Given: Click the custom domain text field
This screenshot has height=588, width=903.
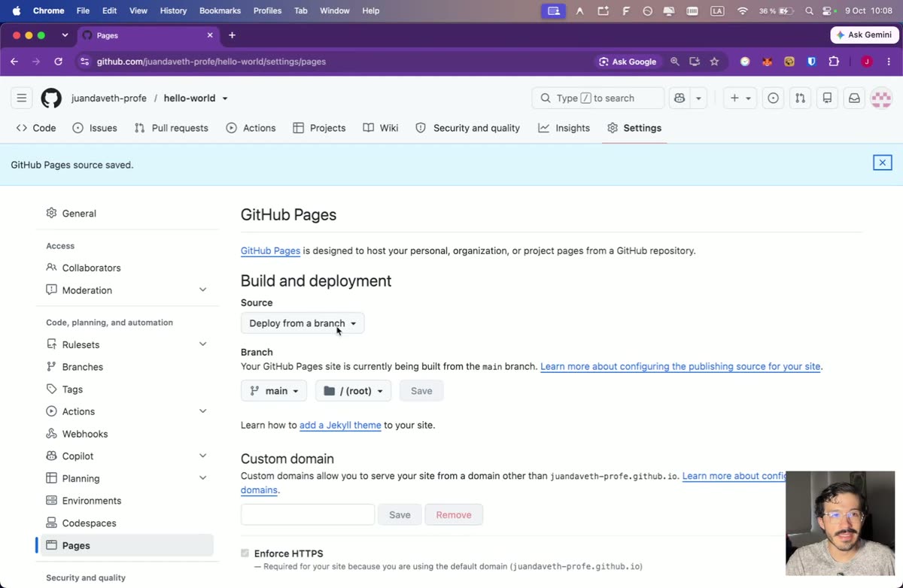Looking at the screenshot, I should point(308,514).
